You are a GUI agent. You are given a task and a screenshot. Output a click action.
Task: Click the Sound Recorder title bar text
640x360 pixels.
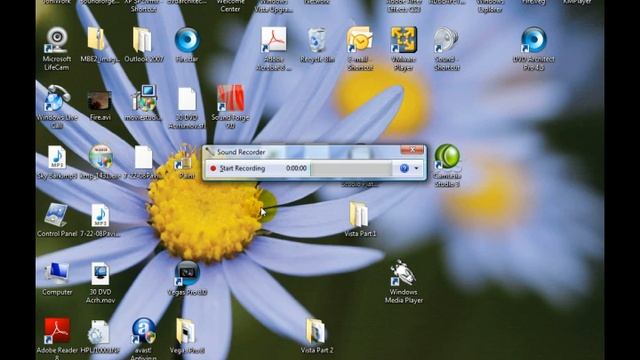click(241, 152)
